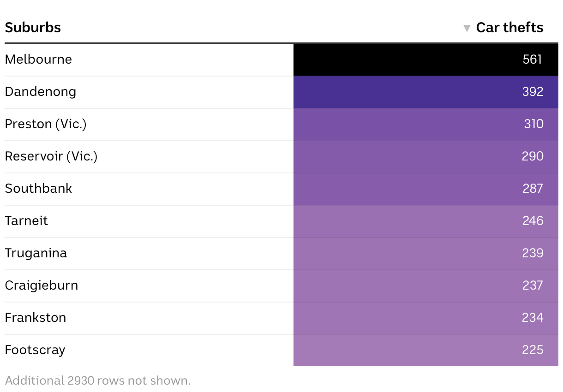Click the Additional 2930 rows not shown note
The width and height of the screenshot is (563, 392).
[97, 380]
